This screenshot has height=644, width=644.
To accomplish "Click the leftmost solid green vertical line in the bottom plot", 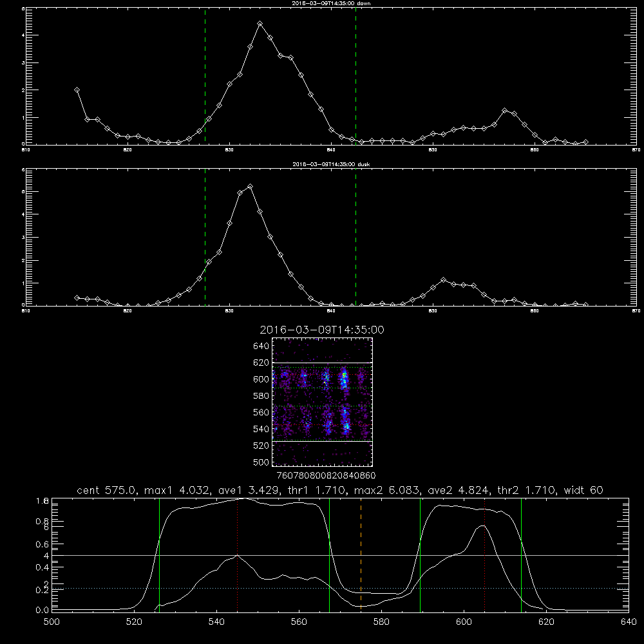I will pos(159,554).
